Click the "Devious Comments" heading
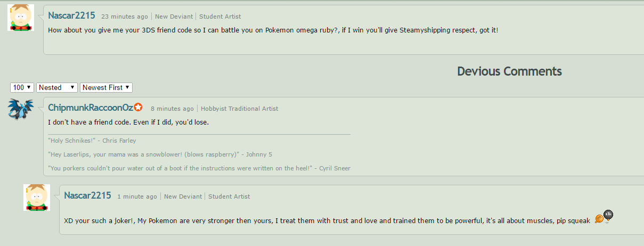 [509, 71]
